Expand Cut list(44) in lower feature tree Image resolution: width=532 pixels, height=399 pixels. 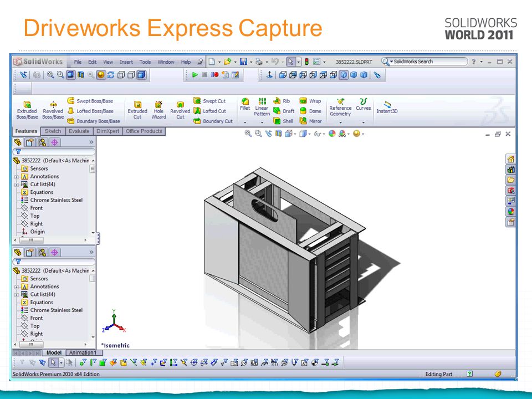[x=16, y=294]
